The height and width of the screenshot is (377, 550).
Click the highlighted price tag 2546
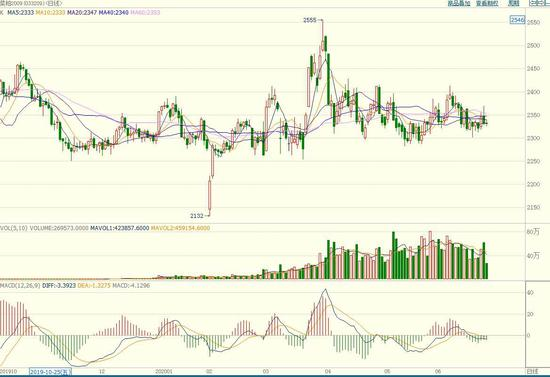pyautogui.click(x=517, y=20)
